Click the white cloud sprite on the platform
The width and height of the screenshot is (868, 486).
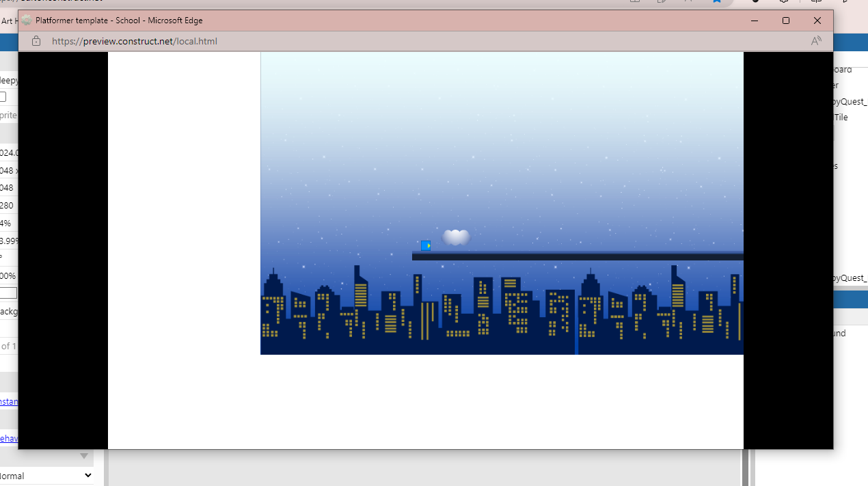[x=456, y=237]
